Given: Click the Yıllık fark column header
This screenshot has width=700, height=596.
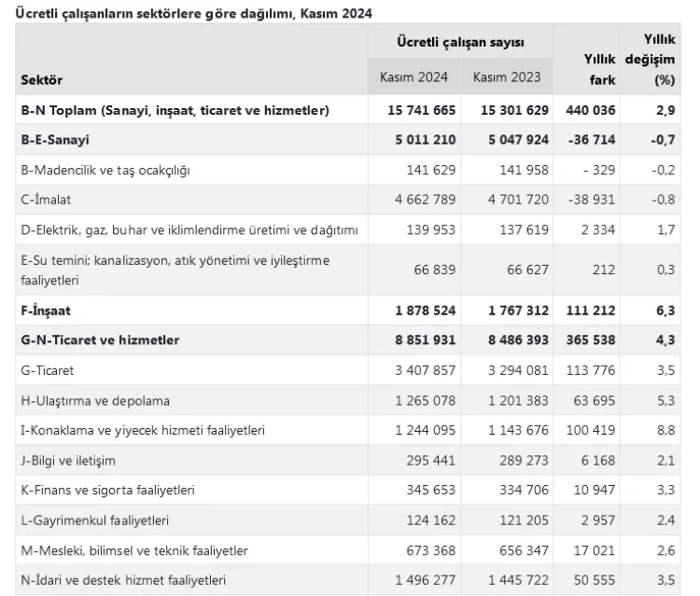Looking at the screenshot, I should [x=600, y=70].
